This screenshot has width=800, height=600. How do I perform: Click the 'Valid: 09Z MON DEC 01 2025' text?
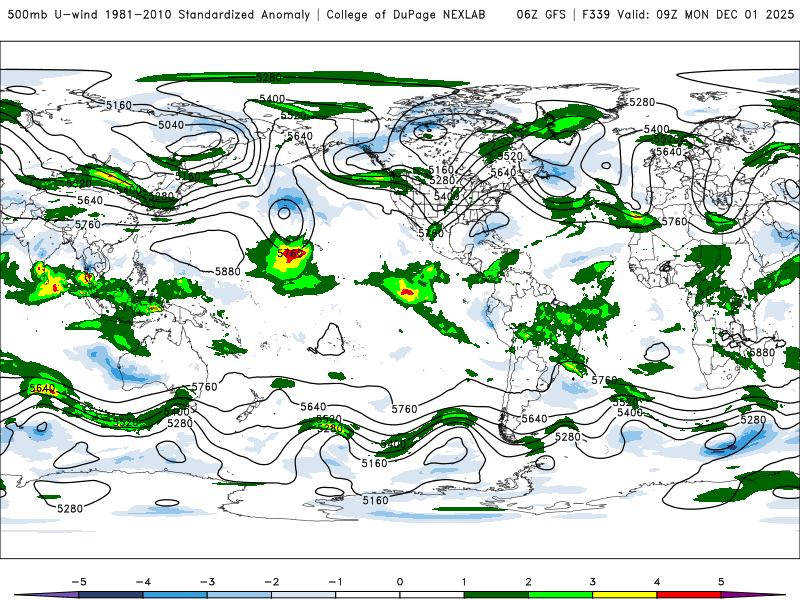(706, 14)
